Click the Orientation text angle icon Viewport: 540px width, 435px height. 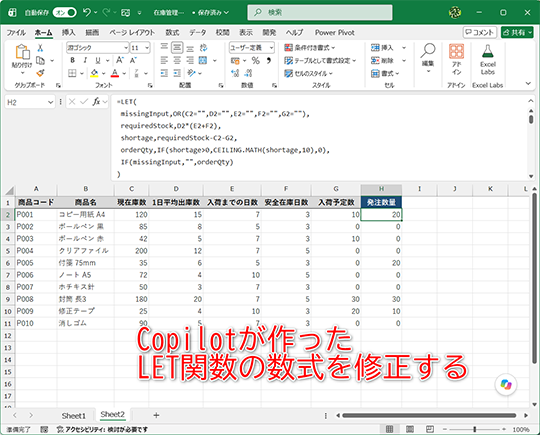[191, 73]
